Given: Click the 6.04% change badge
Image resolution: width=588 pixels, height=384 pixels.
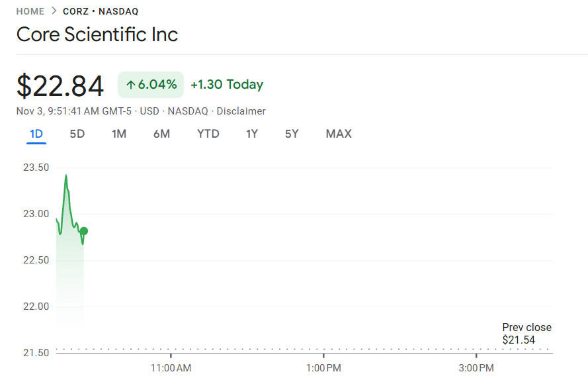Looking at the screenshot, I should click(x=151, y=85).
